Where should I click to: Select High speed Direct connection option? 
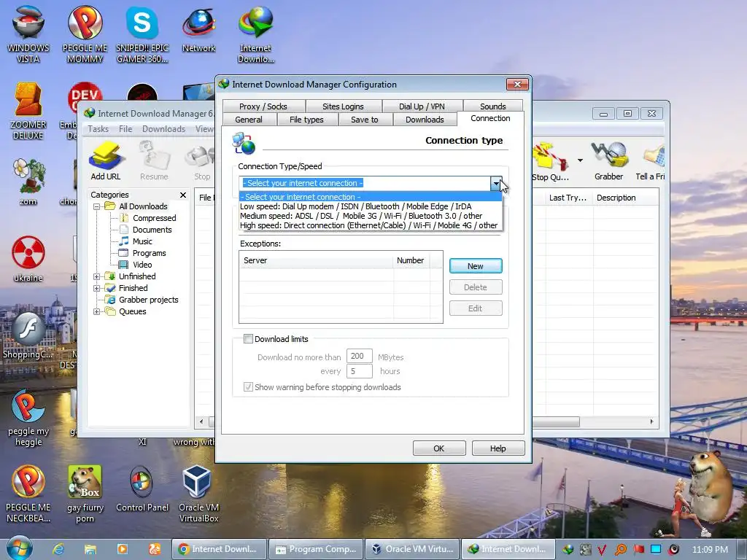(x=370, y=225)
